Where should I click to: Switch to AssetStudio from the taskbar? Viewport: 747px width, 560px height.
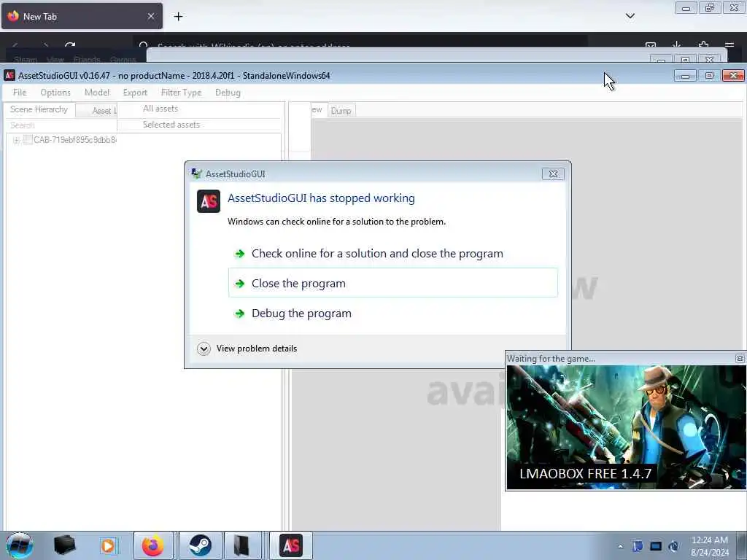click(x=290, y=545)
